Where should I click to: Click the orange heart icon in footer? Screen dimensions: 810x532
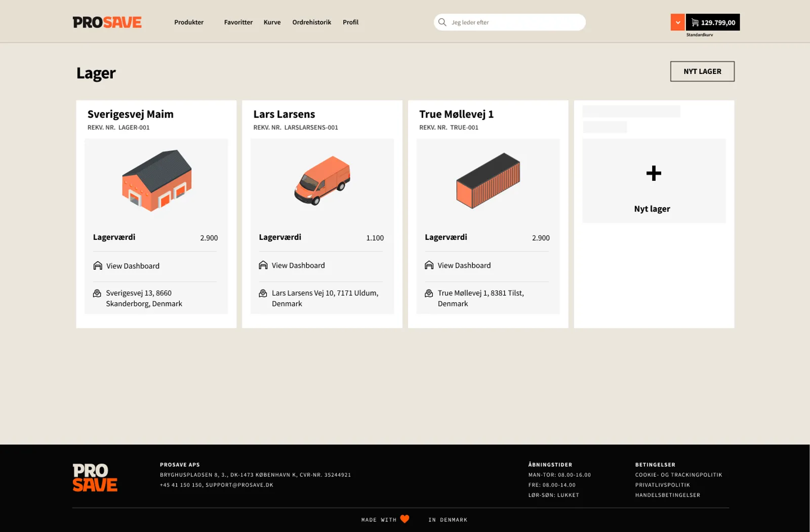pos(404,519)
